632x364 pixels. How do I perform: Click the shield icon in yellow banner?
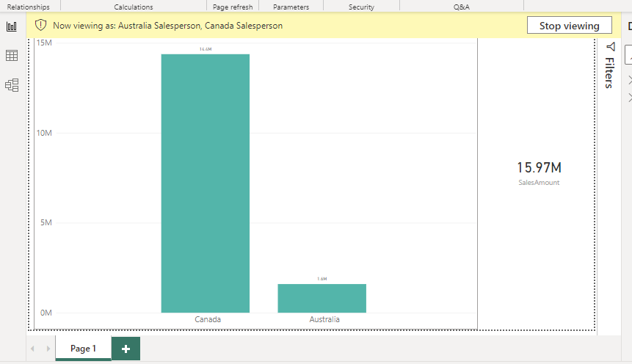[x=41, y=25]
